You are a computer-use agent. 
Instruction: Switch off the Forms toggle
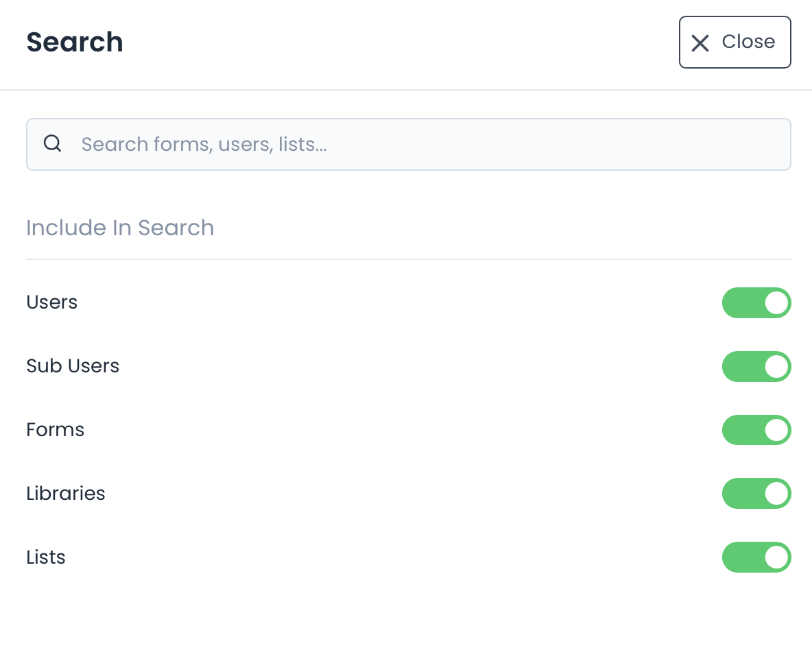[x=756, y=430]
